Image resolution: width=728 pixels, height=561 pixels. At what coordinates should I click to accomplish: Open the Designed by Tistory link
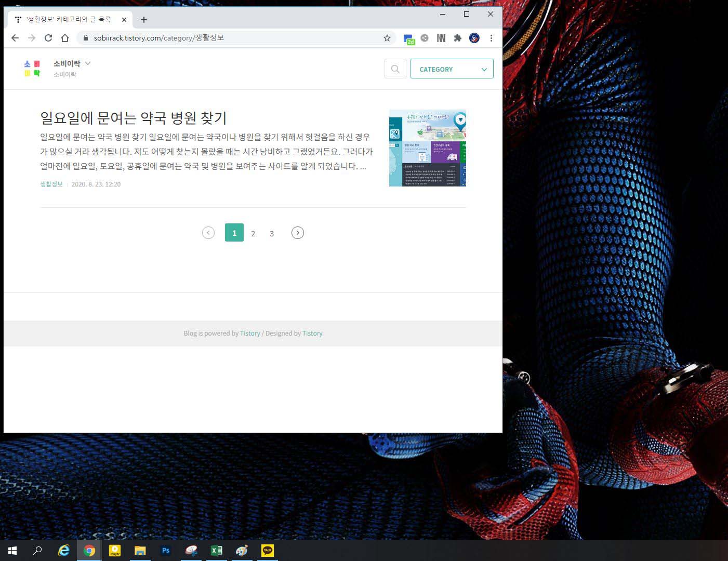pyautogui.click(x=312, y=333)
